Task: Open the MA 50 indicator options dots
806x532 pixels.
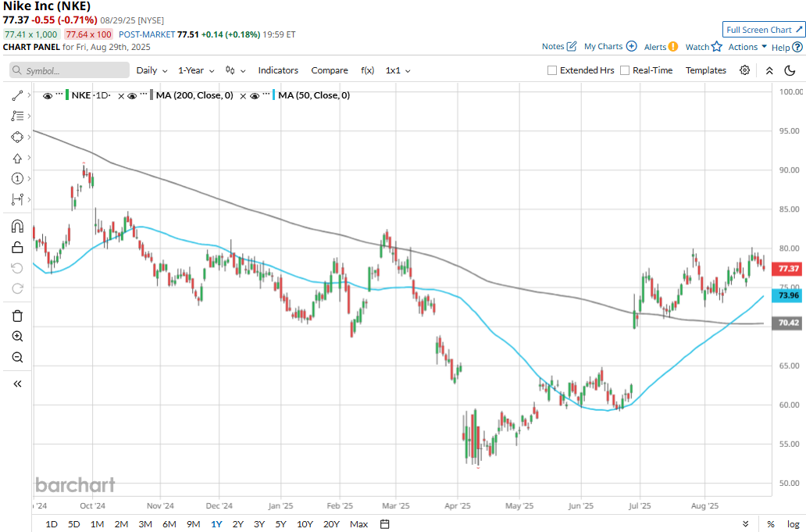Action: click(266, 94)
